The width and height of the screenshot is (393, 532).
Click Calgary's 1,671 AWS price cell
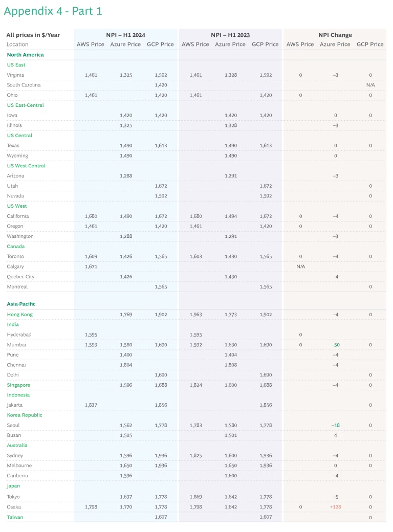(91, 267)
